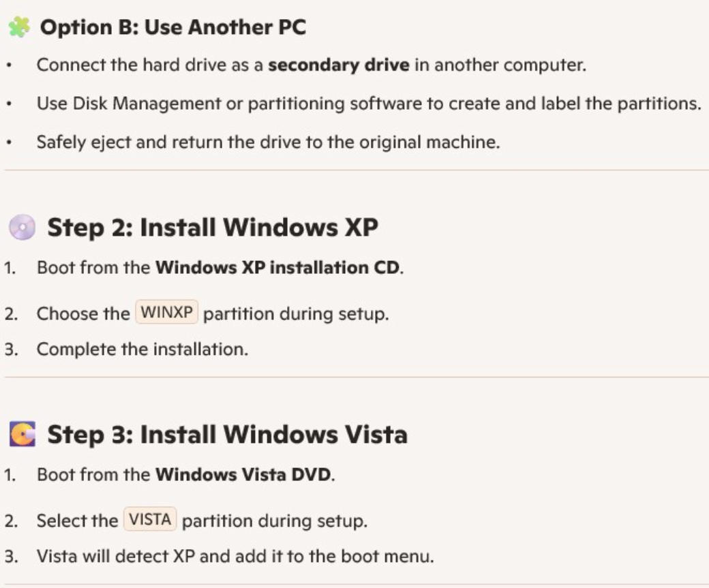Click "Connect the hard drive" bullet text

150,66
